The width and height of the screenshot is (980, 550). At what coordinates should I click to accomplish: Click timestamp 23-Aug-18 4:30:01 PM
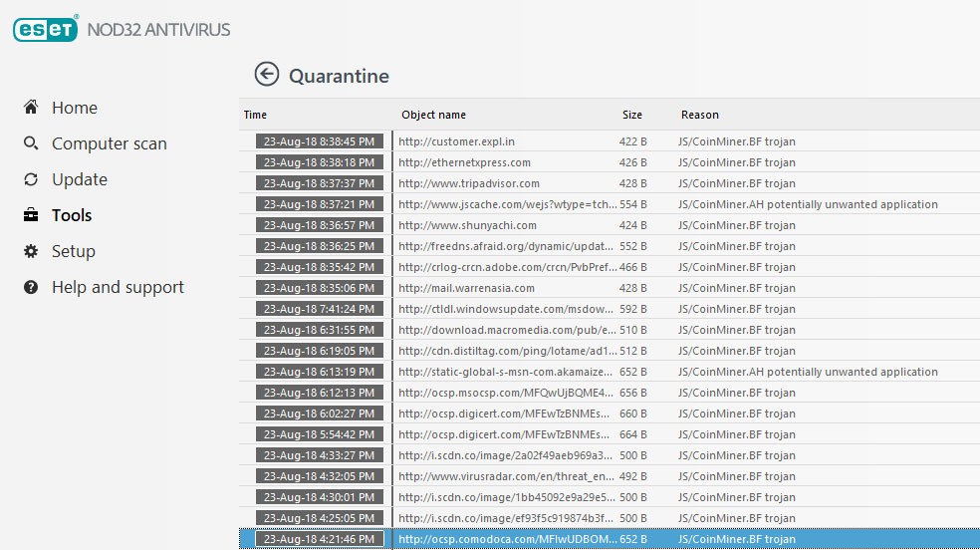tap(320, 497)
